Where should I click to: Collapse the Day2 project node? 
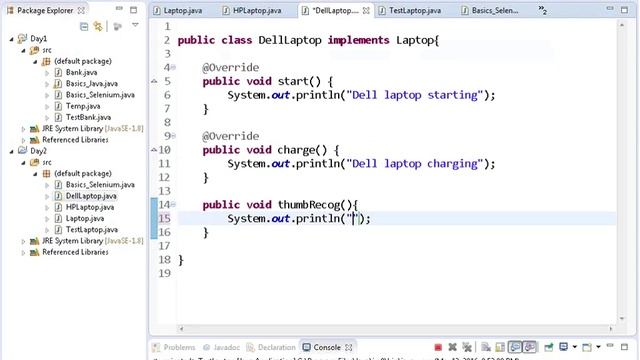11,151
